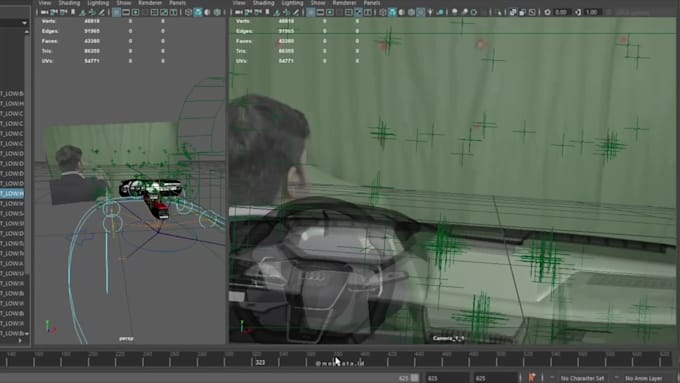Viewport: 680px width, 383px height.
Task: Click Lock Camera icon in persp panel toolbar
Action: (x=54, y=12)
